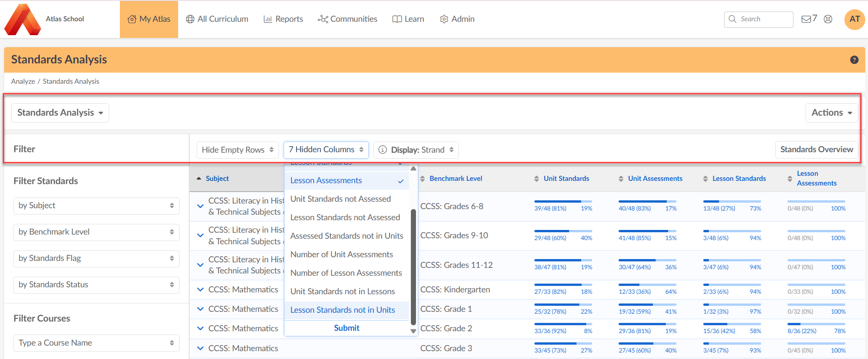The image size is (868, 359).
Task: Open the AT user avatar menu
Action: click(x=854, y=19)
